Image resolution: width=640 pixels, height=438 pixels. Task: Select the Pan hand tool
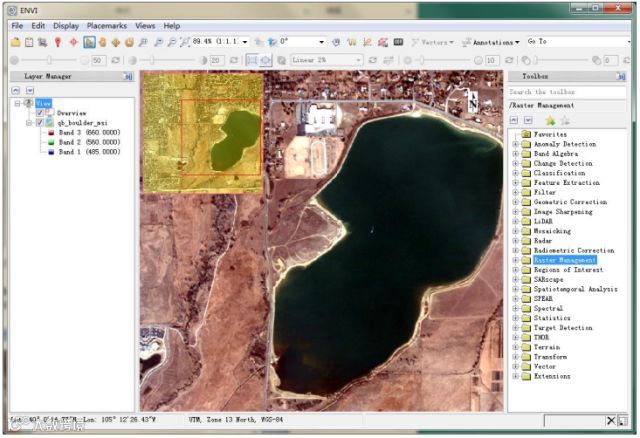coord(103,42)
